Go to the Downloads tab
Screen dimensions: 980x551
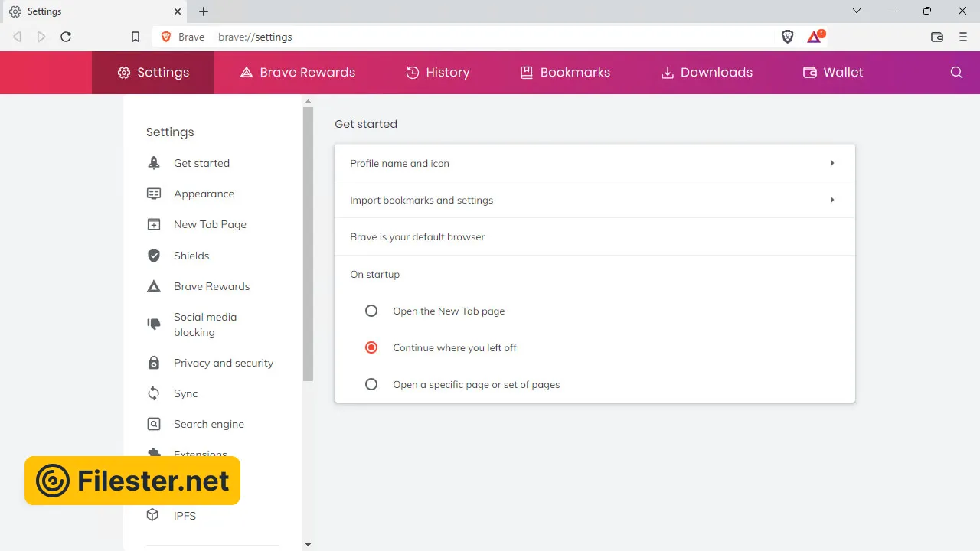pyautogui.click(x=707, y=73)
